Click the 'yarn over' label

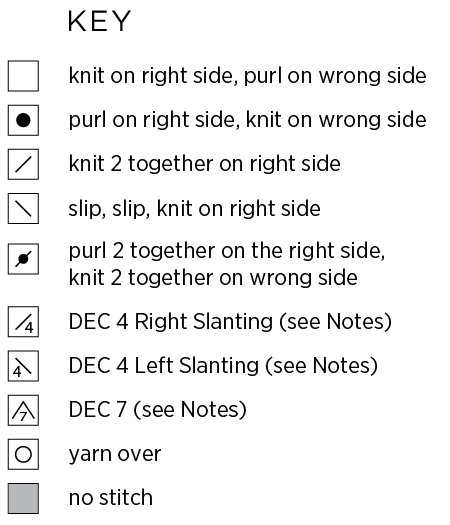click(115, 455)
